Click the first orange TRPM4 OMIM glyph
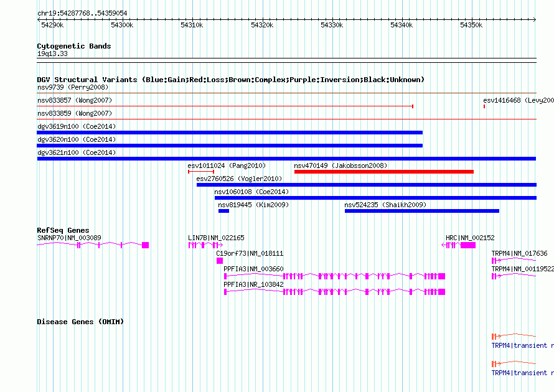The image size is (554, 392). pos(514,336)
